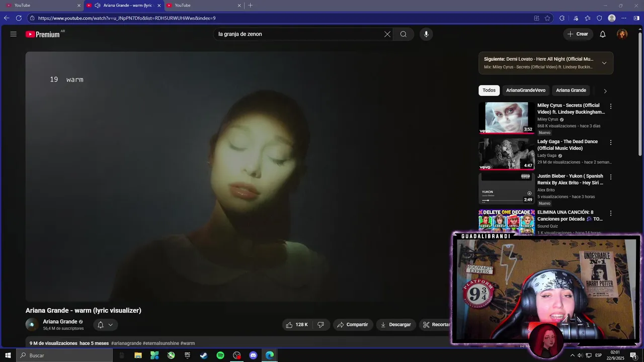Expand the Siguiente playlist panel chevron
This screenshot has width=644, height=362.
[604, 63]
